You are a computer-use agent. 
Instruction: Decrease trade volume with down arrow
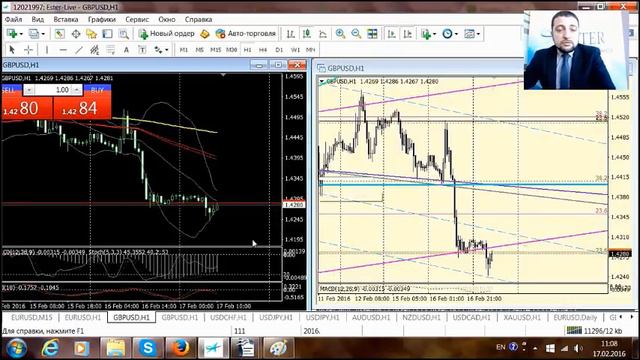[x=29, y=90]
